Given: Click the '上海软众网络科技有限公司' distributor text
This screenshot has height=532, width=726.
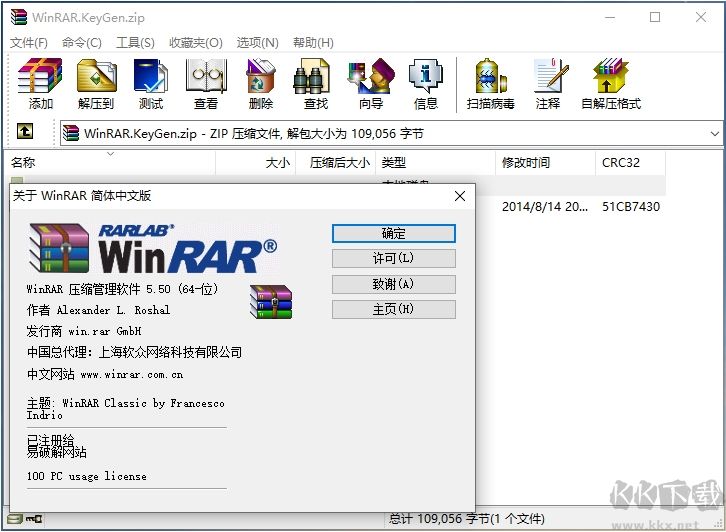Looking at the screenshot, I should pyautogui.click(x=170, y=352).
